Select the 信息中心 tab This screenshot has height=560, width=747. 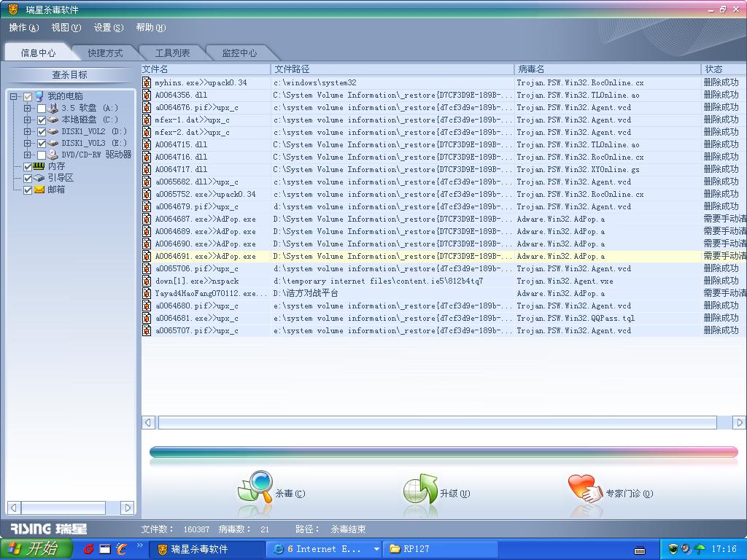coord(38,52)
